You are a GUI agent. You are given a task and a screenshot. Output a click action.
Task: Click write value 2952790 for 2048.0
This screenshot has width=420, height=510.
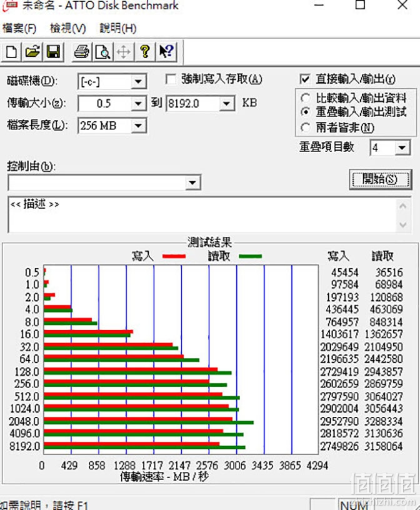pyautogui.click(x=339, y=421)
